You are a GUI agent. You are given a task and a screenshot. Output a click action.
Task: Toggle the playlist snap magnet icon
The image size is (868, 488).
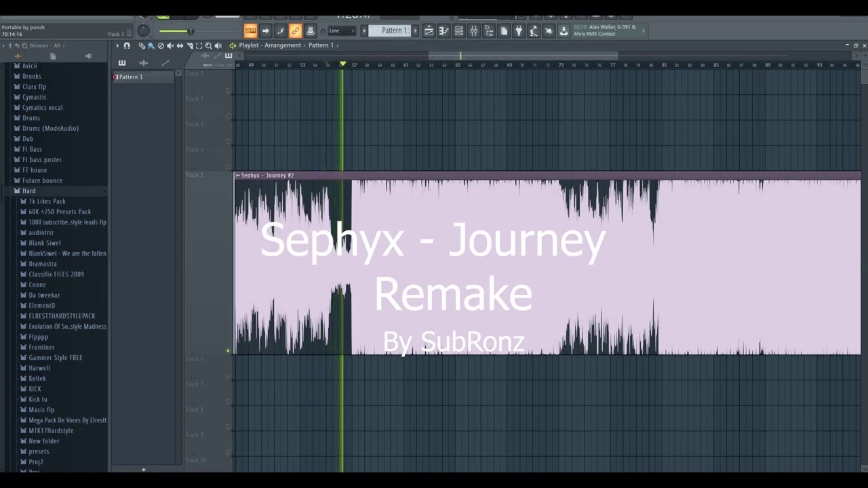pyautogui.click(x=127, y=45)
